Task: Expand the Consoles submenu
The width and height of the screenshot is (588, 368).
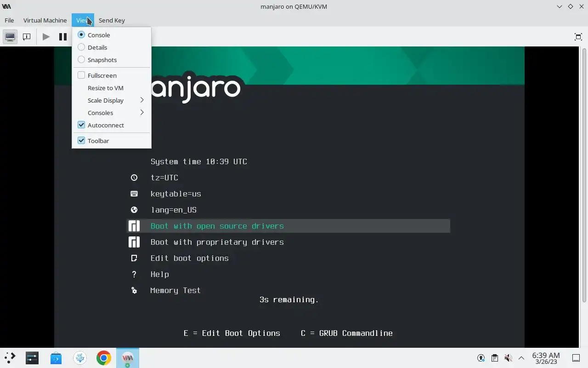Action: pyautogui.click(x=112, y=113)
